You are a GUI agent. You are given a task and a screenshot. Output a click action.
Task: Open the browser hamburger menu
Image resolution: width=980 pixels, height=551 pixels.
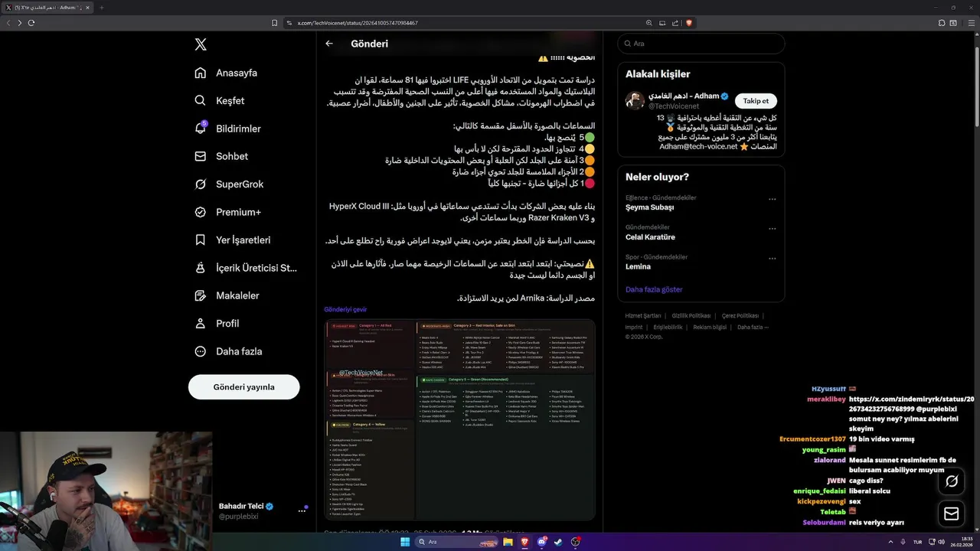coord(970,23)
